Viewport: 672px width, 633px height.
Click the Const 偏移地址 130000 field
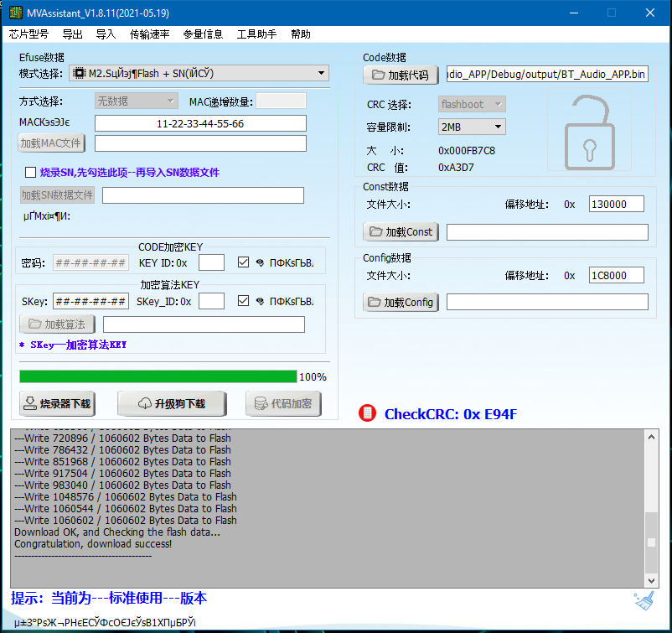coord(616,204)
